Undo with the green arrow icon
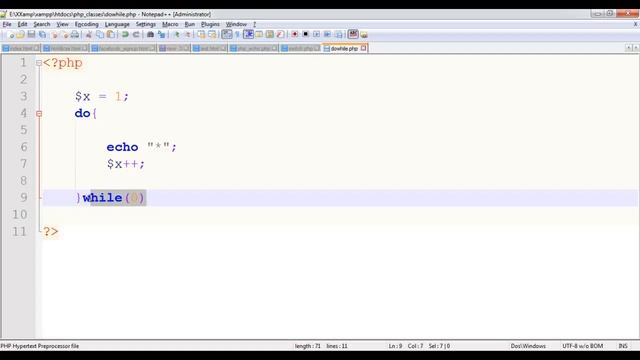640x360 pixels. click(x=125, y=35)
